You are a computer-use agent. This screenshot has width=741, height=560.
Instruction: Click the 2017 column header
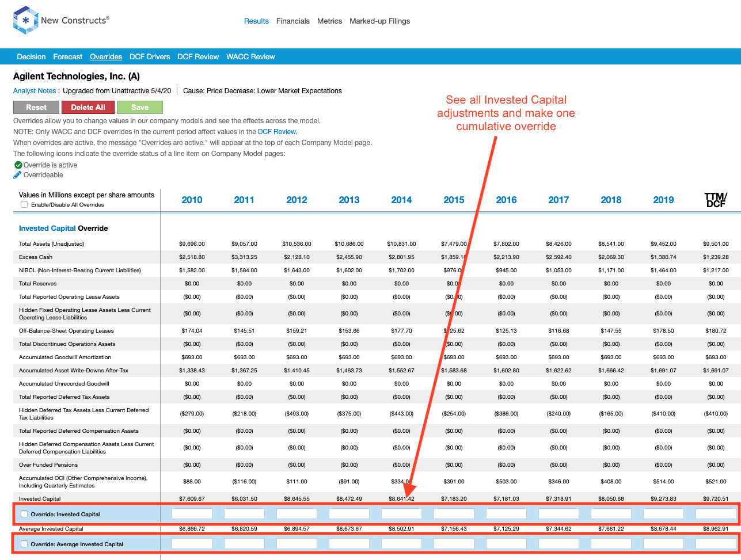558,200
